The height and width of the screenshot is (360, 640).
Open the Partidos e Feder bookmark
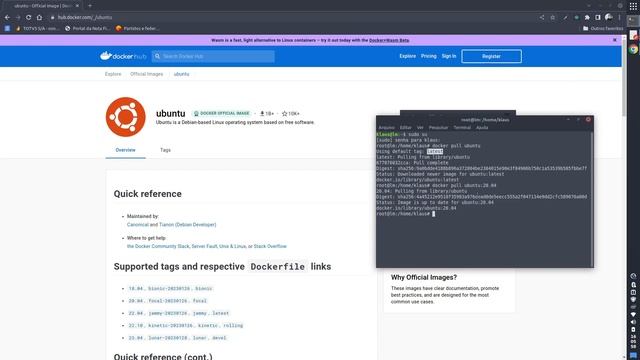pyautogui.click(x=137, y=29)
